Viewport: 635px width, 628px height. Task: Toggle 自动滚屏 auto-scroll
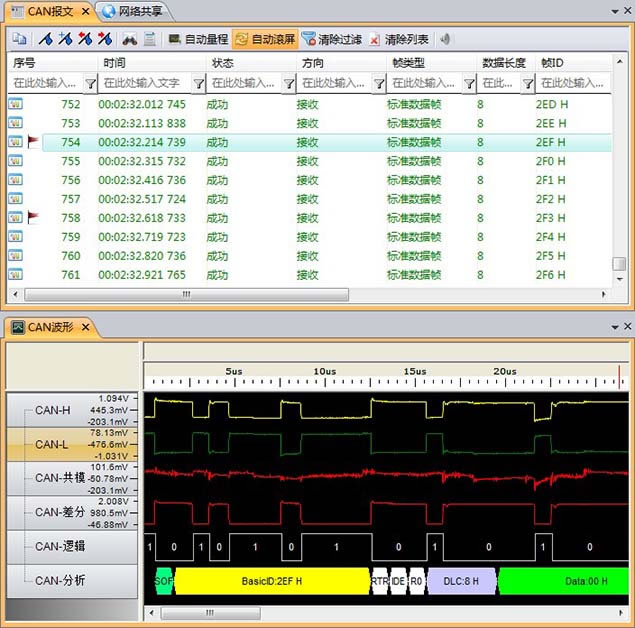point(265,40)
